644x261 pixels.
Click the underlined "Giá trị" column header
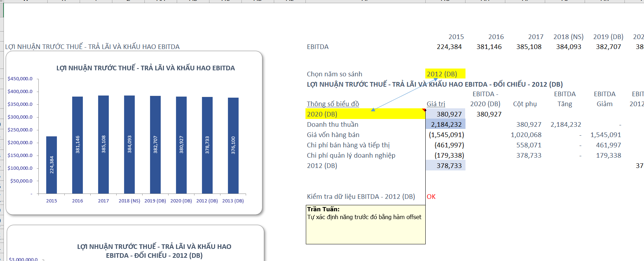[436, 104]
